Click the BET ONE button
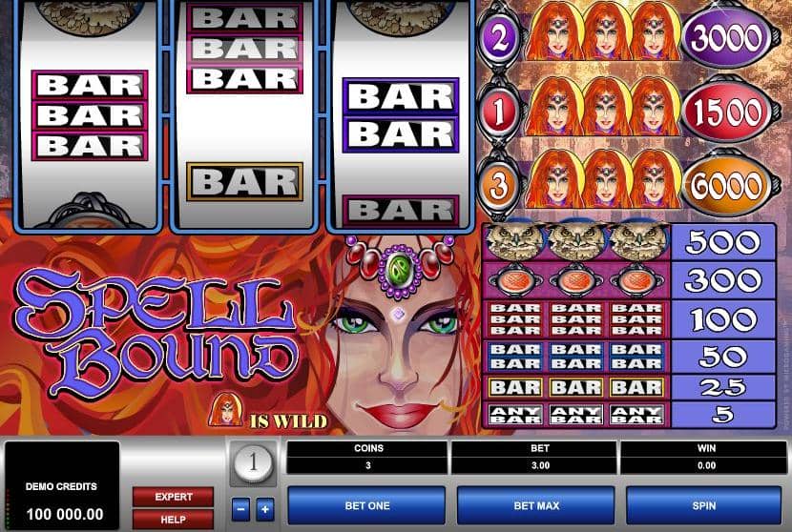Image resolution: width=792 pixels, height=532 pixels. pos(366,505)
